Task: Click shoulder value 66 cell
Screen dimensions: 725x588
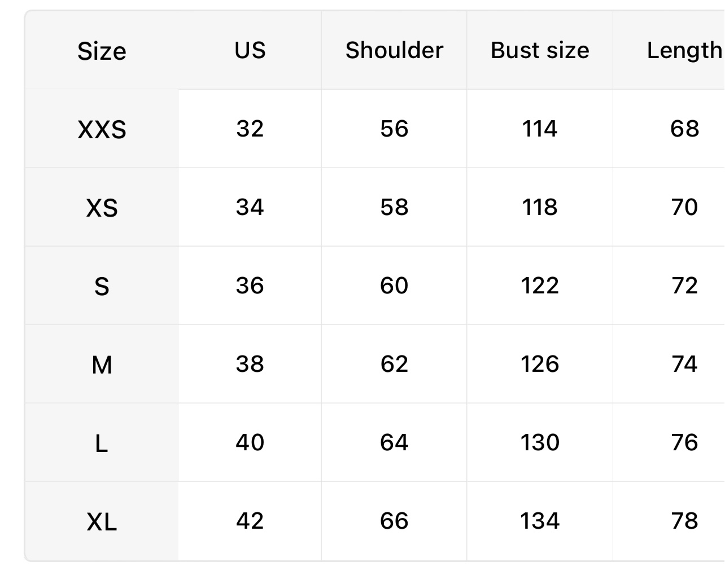Action: pos(394,521)
